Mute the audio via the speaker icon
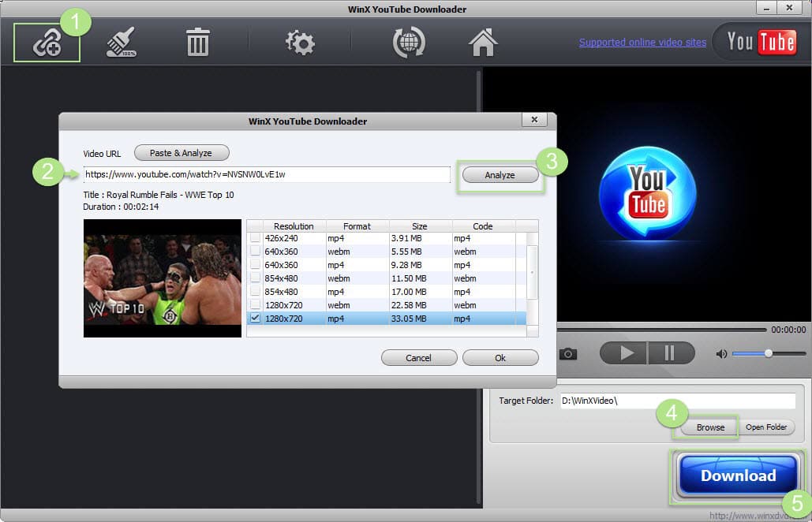The width and height of the screenshot is (812, 522). [721, 354]
